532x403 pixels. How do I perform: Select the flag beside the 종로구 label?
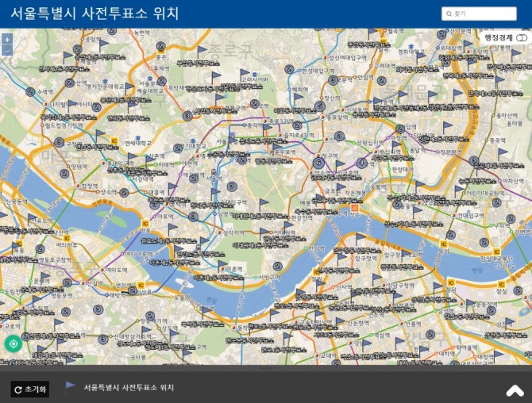(202, 52)
